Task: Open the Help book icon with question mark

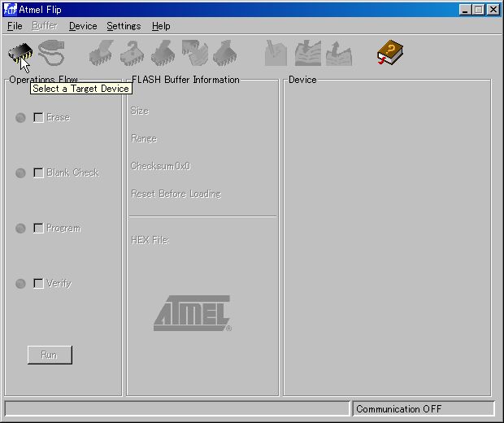Action: [x=390, y=52]
